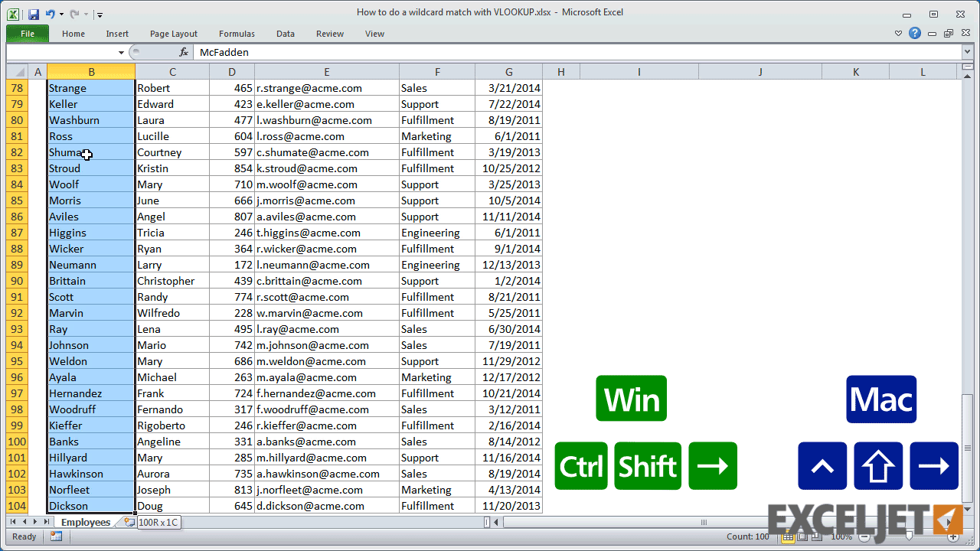
Task: Click the horizontal scrollbar track
Action: (x=651, y=522)
